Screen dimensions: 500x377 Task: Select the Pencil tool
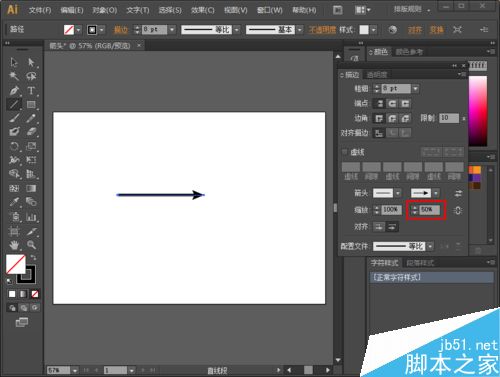(31, 118)
